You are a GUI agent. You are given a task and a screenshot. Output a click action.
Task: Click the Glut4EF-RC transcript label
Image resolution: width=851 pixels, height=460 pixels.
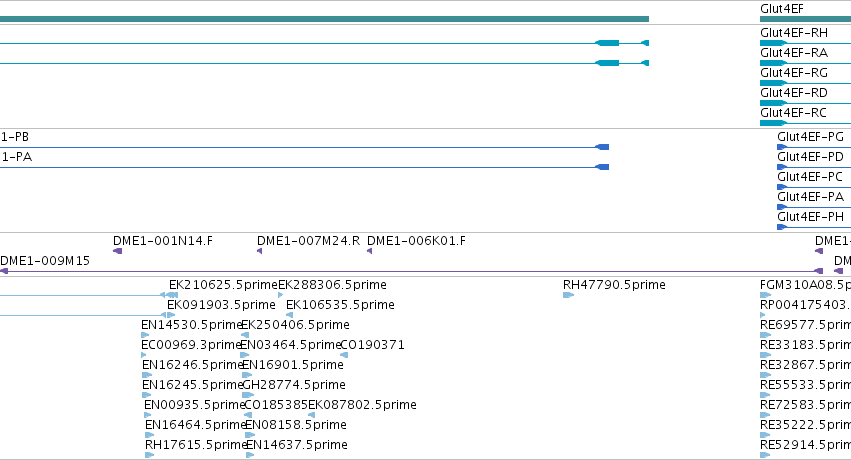click(x=793, y=113)
